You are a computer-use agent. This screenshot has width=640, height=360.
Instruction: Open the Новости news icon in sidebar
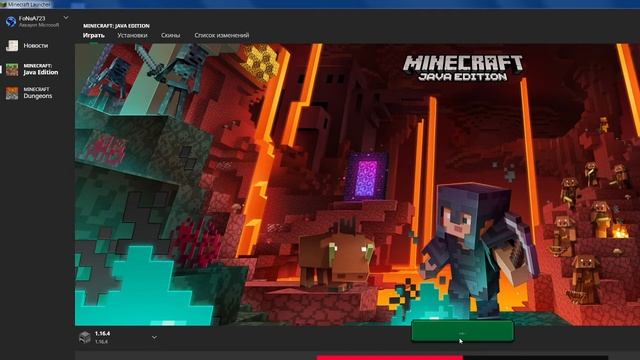click(x=12, y=45)
